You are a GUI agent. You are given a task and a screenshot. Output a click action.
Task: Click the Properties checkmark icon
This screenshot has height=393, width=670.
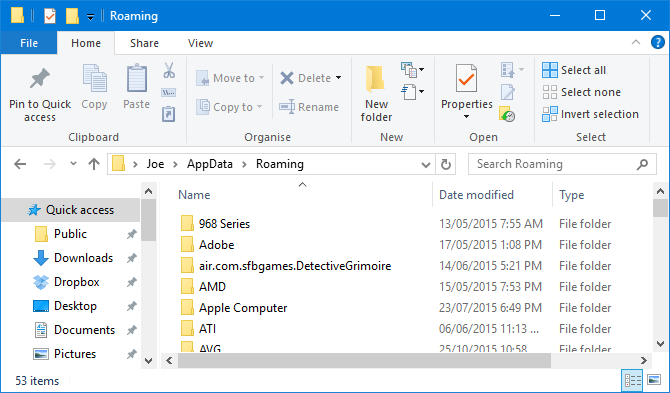[x=466, y=78]
